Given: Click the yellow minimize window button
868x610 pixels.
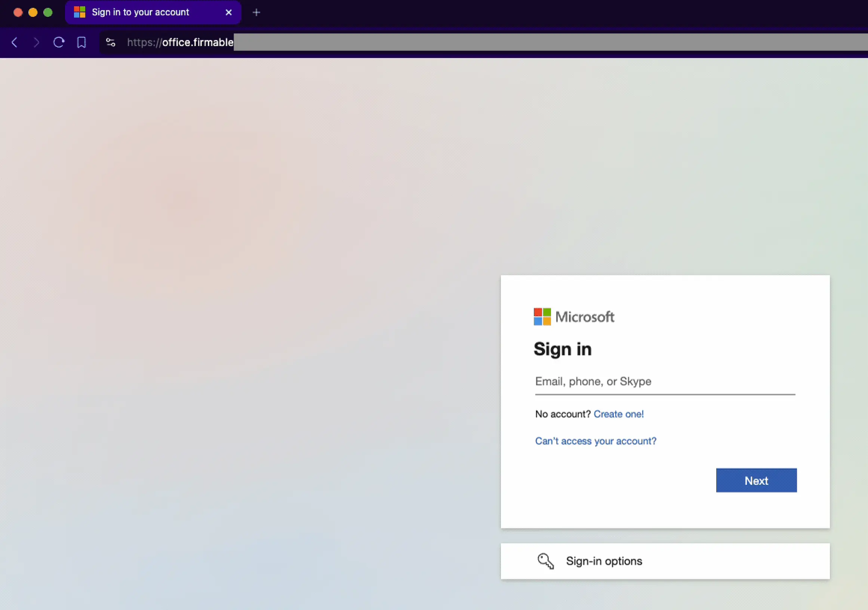Looking at the screenshot, I should [x=33, y=12].
